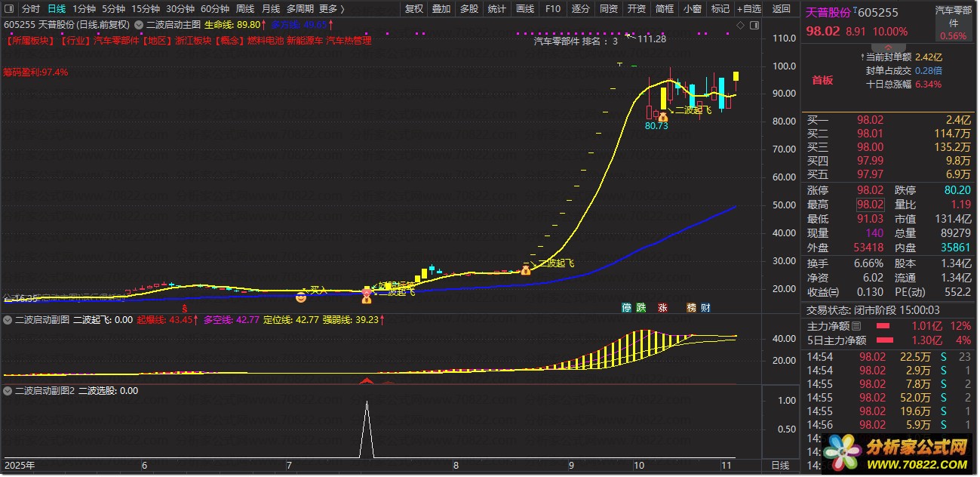
Task: Select the 1分钟 period tab
Action: [84, 9]
